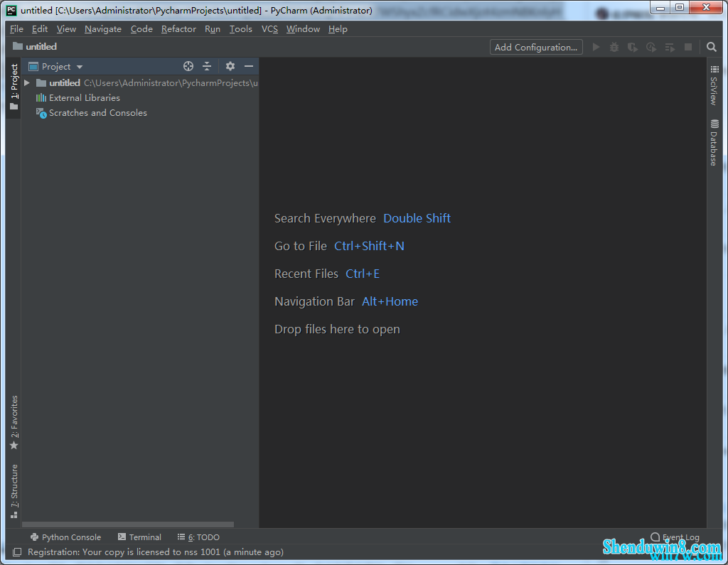
Task: Click the Registration status bar message
Action: [156, 552]
